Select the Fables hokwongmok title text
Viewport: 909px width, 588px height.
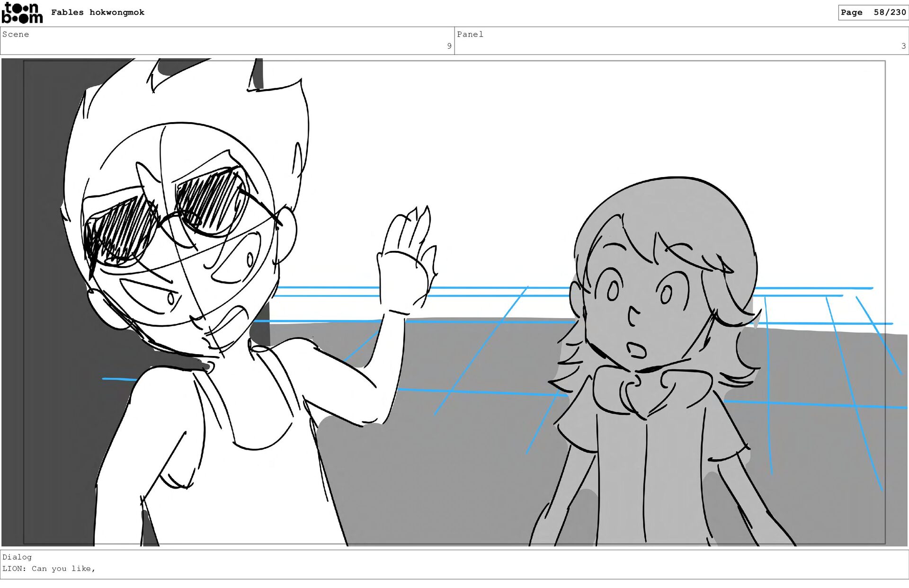(x=98, y=13)
